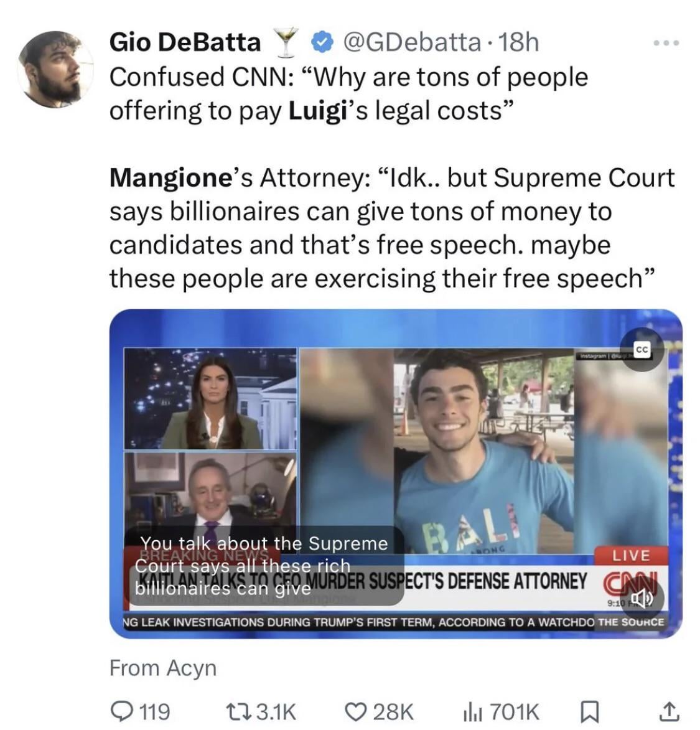
Task: Unmute the video sound
Action: (x=642, y=598)
